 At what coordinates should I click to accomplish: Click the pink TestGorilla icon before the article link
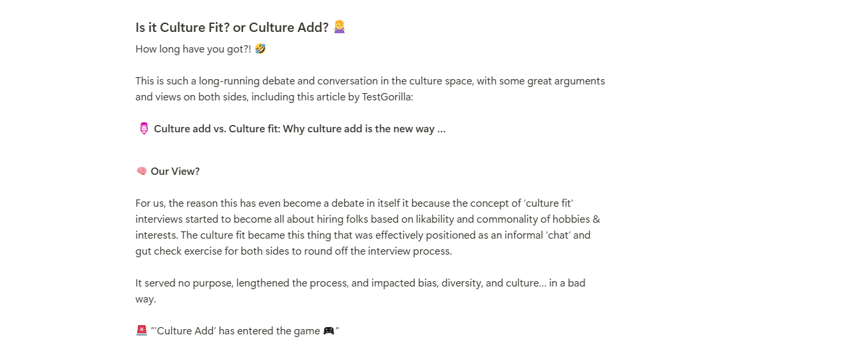(144, 129)
